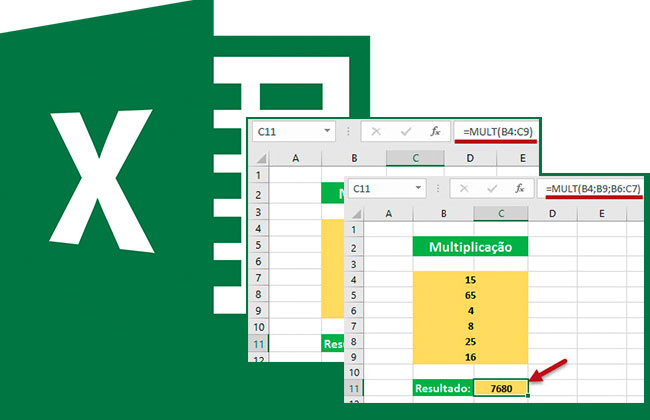
Task: Select row 10 header in front window
Action: 354,372
